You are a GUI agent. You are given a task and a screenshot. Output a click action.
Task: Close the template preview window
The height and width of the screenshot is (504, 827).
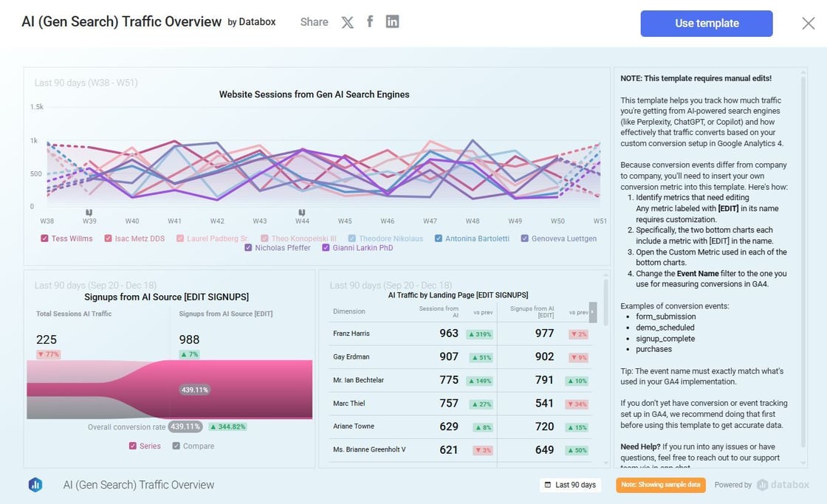click(x=808, y=23)
